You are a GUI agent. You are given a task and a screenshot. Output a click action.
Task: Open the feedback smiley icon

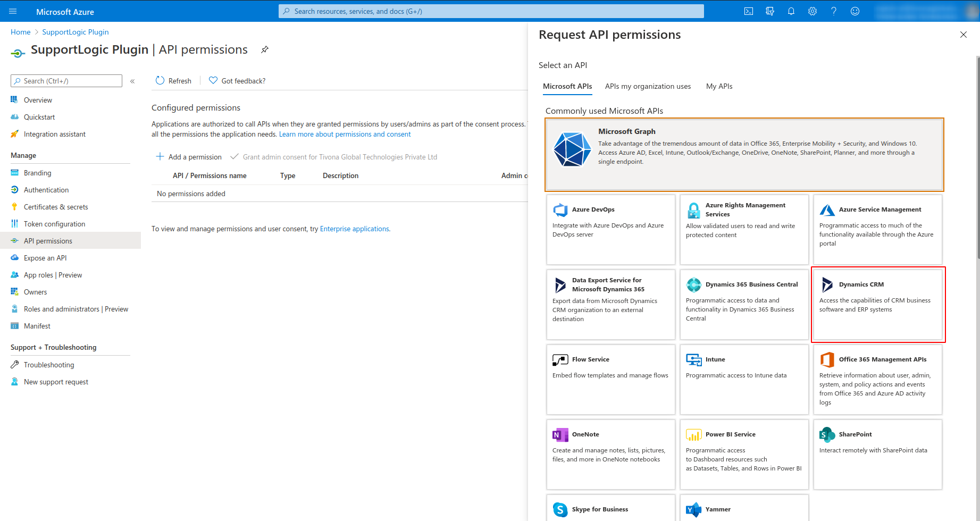855,11
